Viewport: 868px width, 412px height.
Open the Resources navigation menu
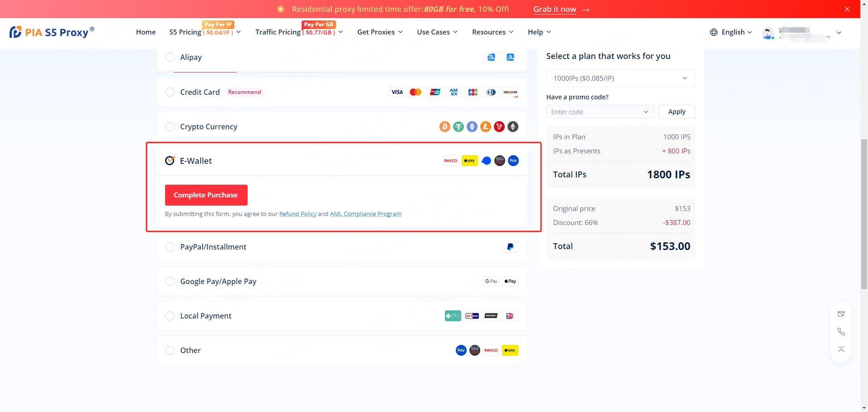(493, 32)
